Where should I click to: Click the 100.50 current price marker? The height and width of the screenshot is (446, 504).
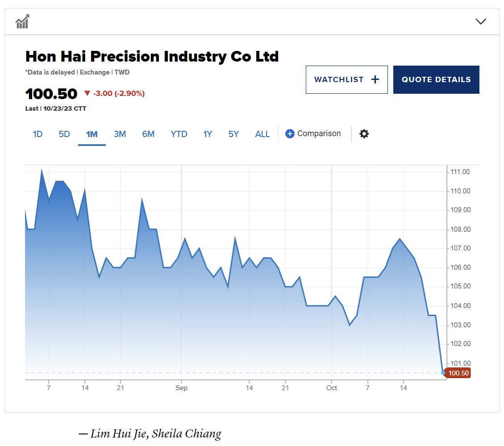459,373
